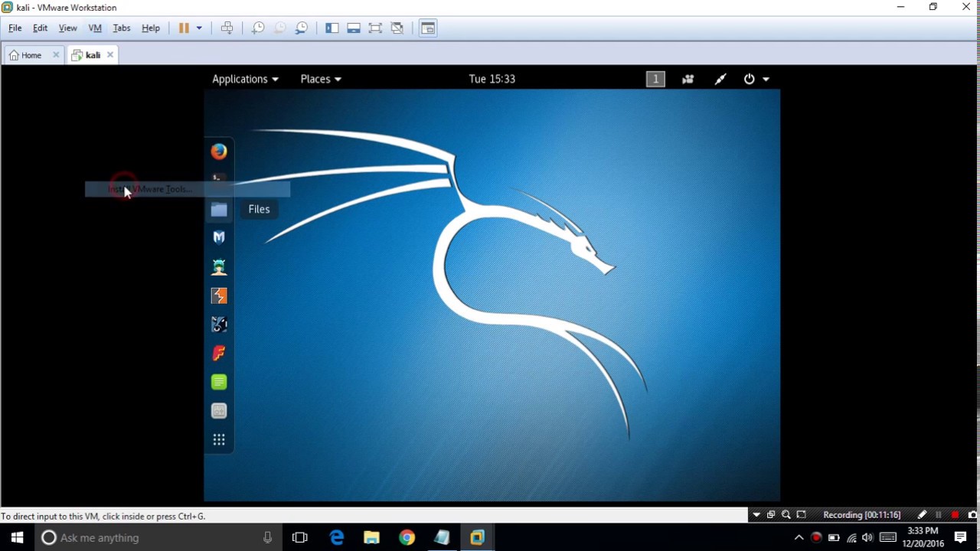Viewport: 980px width, 551px height.
Task: Open the gray tweak tool dock icon
Action: click(219, 411)
